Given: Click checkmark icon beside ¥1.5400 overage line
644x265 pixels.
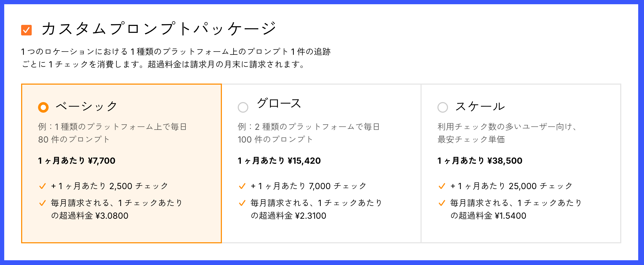Looking at the screenshot, I should (x=442, y=203).
